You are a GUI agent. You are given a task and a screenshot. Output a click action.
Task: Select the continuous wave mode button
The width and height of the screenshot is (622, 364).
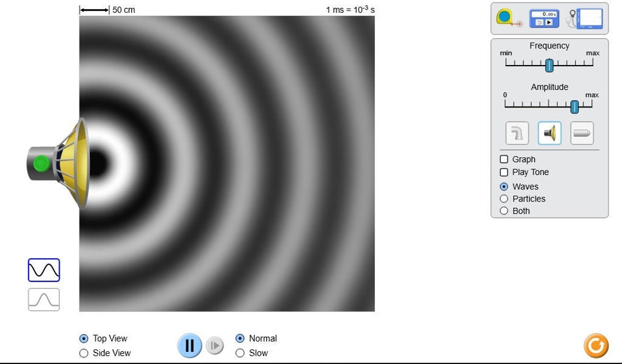click(44, 270)
